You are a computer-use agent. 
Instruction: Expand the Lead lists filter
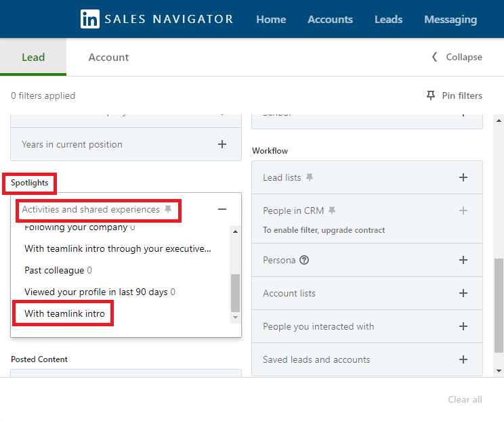463,177
